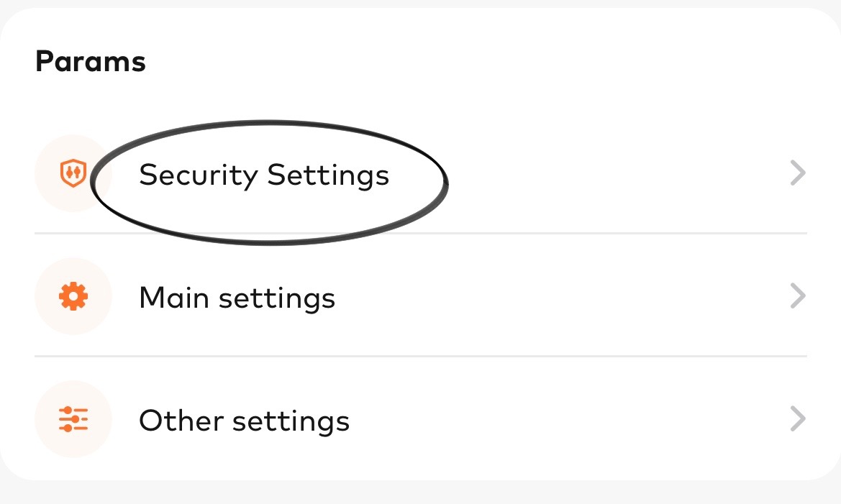Click the orange shield icon for Security Settings
The height and width of the screenshot is (504, 841).
point(73,173)
